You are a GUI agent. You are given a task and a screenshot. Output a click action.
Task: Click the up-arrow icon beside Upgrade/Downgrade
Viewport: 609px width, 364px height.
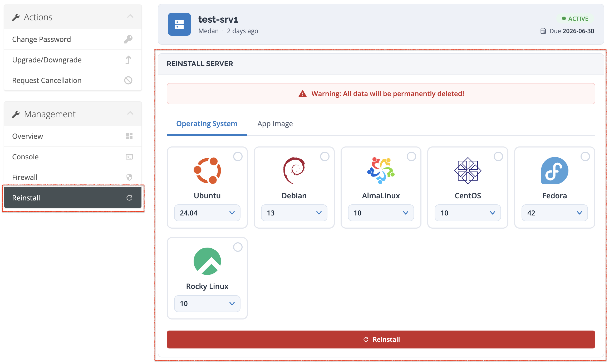[128, 60]
